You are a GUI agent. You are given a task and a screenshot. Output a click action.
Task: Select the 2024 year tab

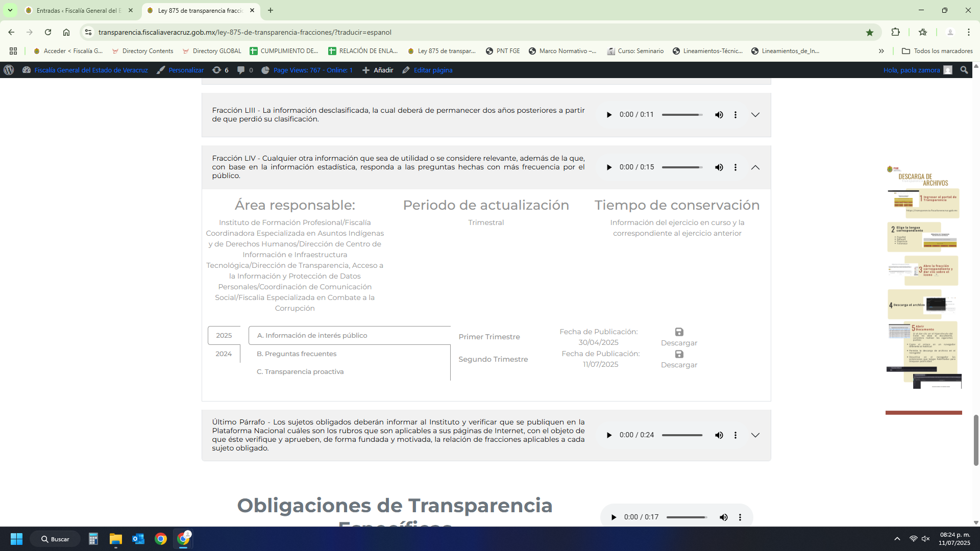point(224,354)
